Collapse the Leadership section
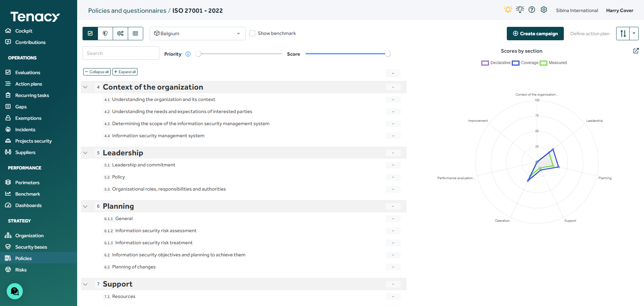 86,153
